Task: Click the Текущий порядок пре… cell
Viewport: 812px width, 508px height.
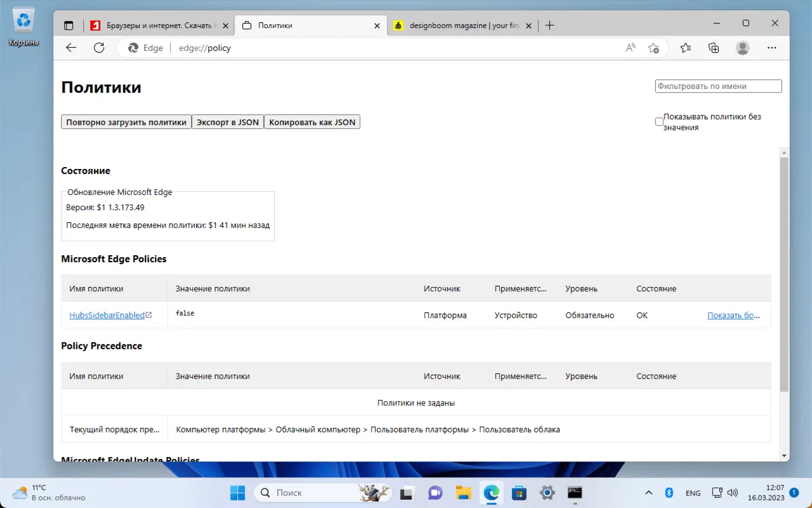Action: (115, 429)
